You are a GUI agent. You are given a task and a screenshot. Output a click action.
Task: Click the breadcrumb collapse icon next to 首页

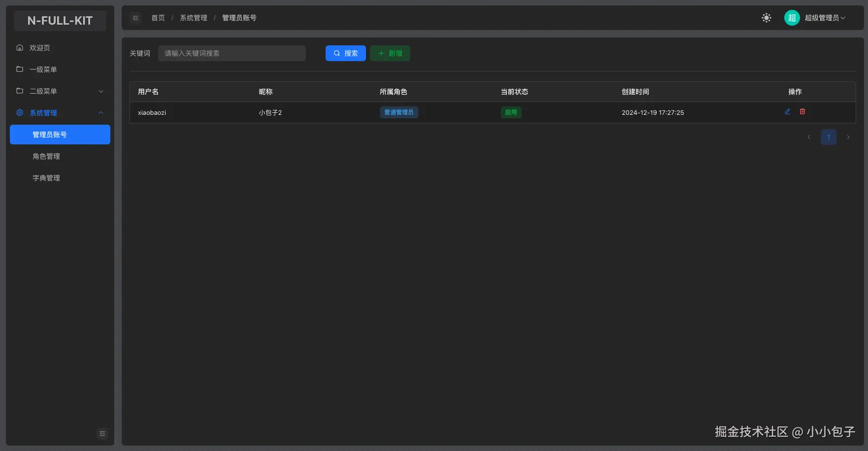135,18
